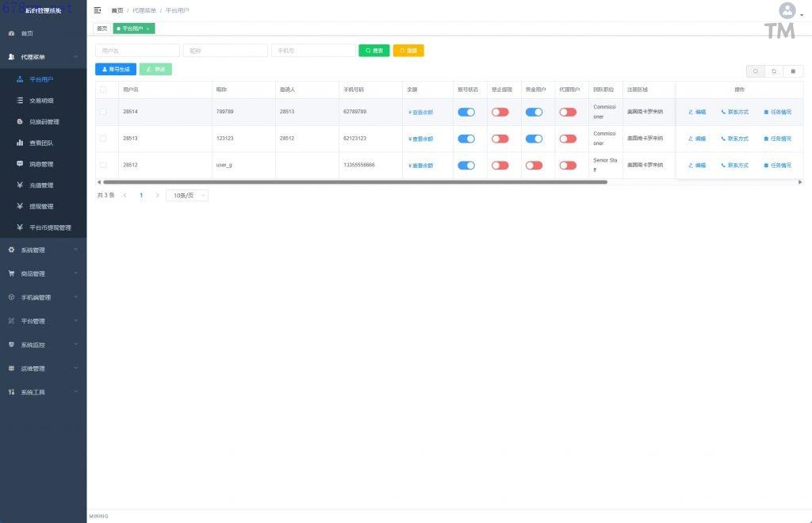Check the row checkbox for user 28512
Viewport: 812px width, 523px height.
[103, 165]
